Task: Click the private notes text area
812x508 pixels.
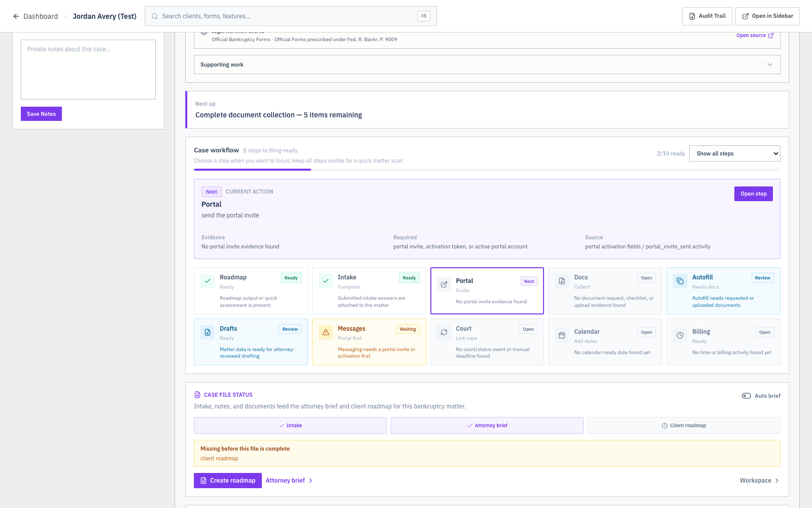Action: coord(88,70)
